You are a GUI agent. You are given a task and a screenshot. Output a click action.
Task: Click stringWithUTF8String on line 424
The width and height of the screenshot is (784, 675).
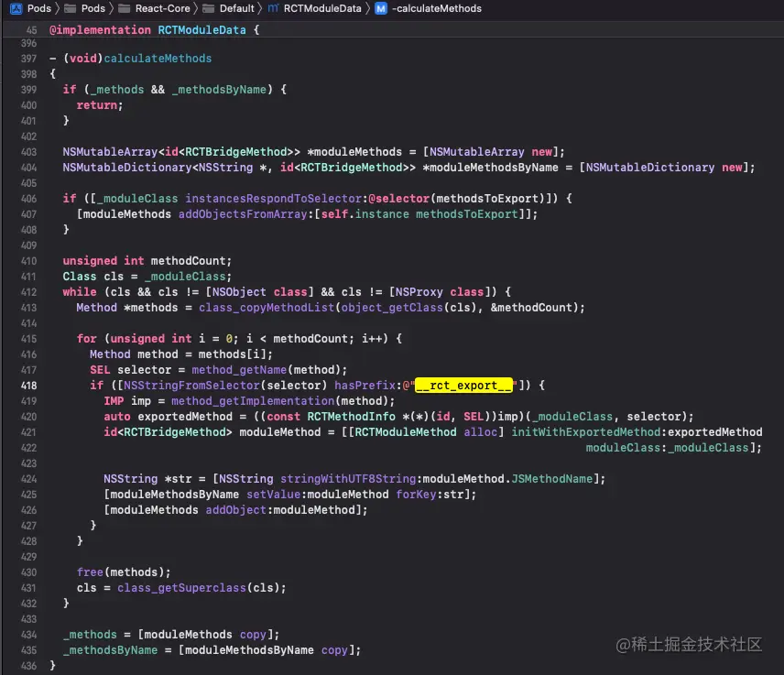[348, 479]
